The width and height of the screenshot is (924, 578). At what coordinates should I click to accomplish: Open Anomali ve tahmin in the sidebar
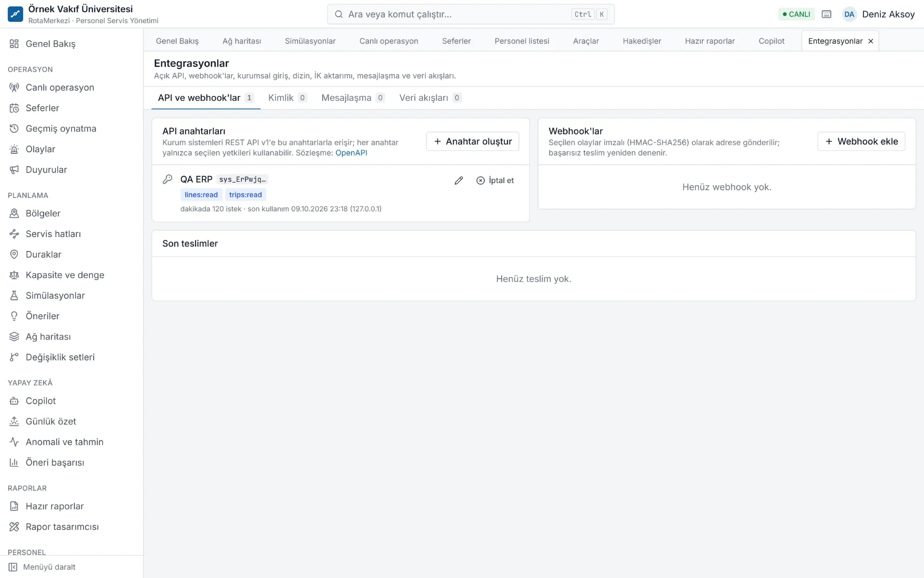72,442
